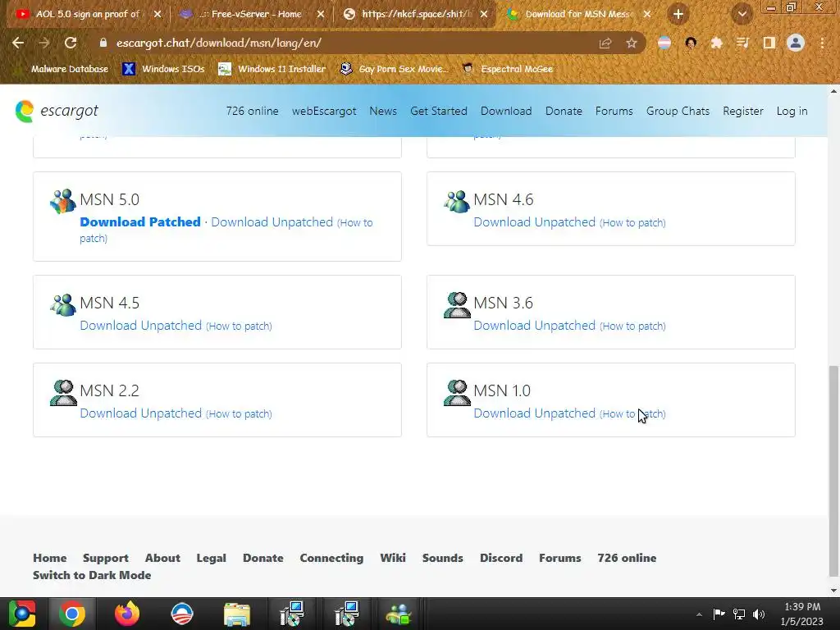
Task: Close the Free-vServer tab
Action: point(321,15)
